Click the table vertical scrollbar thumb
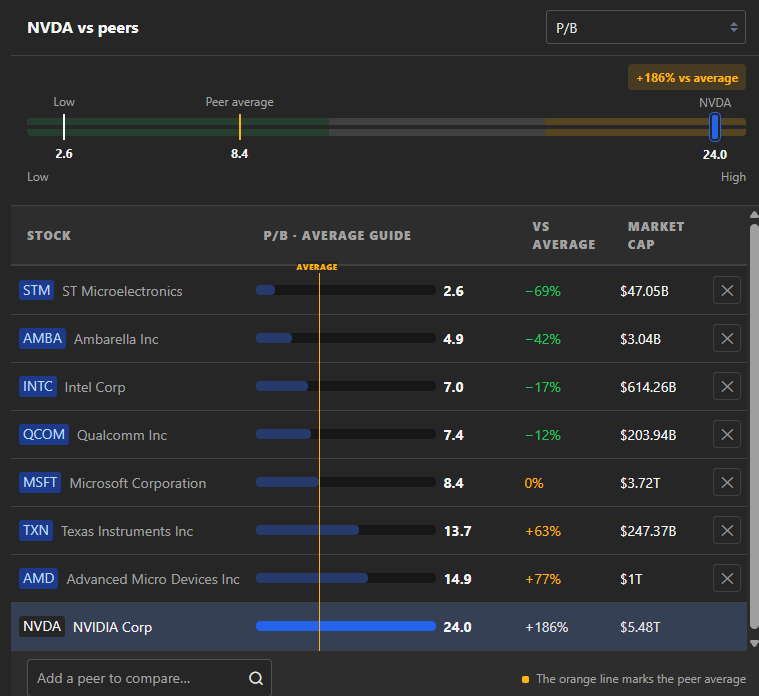 [754, 426]
